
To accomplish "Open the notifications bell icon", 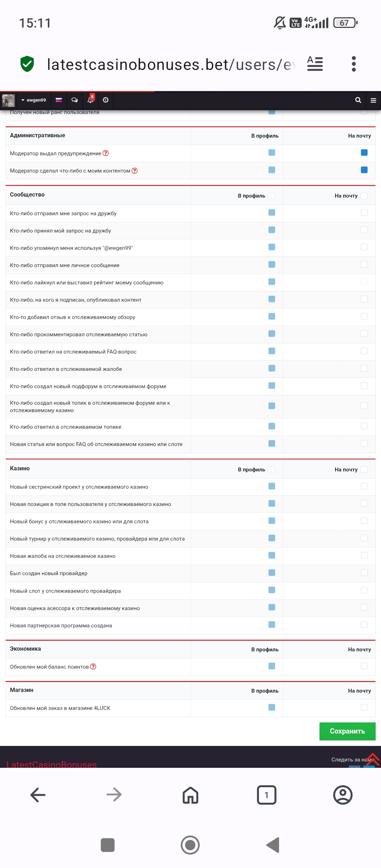I will [91, 100].
